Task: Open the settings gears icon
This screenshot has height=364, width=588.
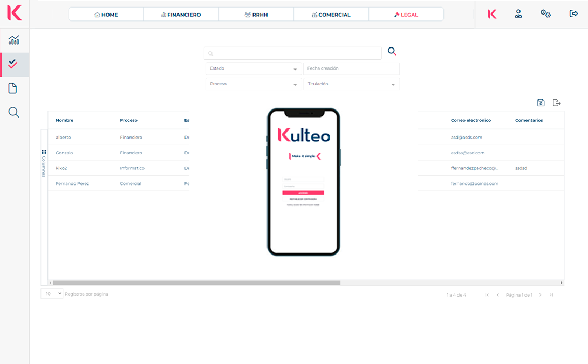Action: (545, 14)
